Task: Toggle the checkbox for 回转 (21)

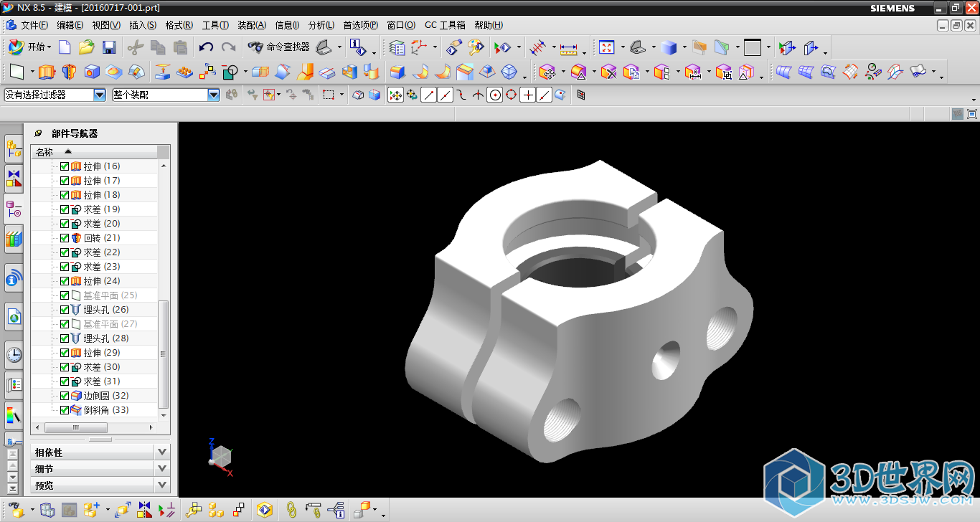Action: pos(65,238)
